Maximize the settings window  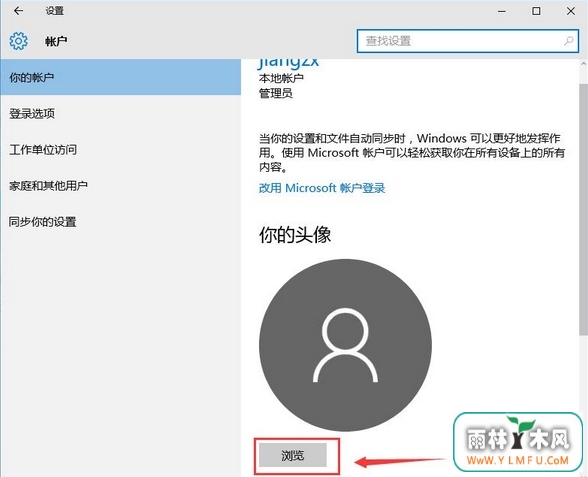pos(536,11)
